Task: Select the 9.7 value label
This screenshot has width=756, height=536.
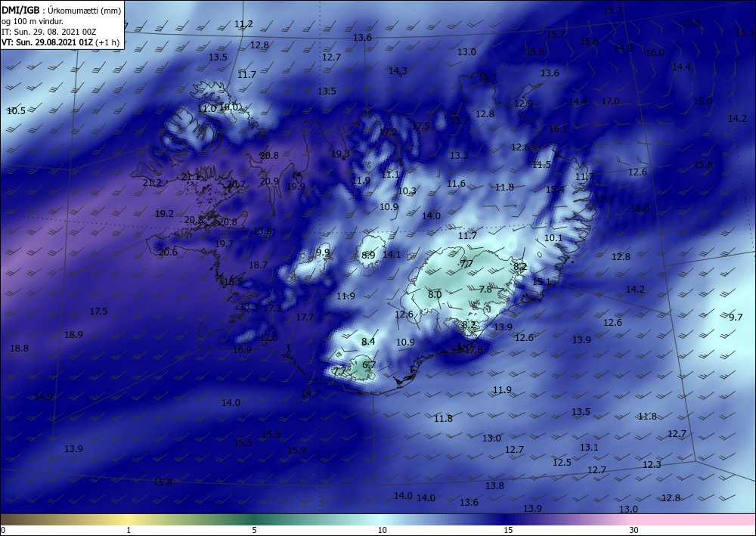Action: (x=736, y=318)
